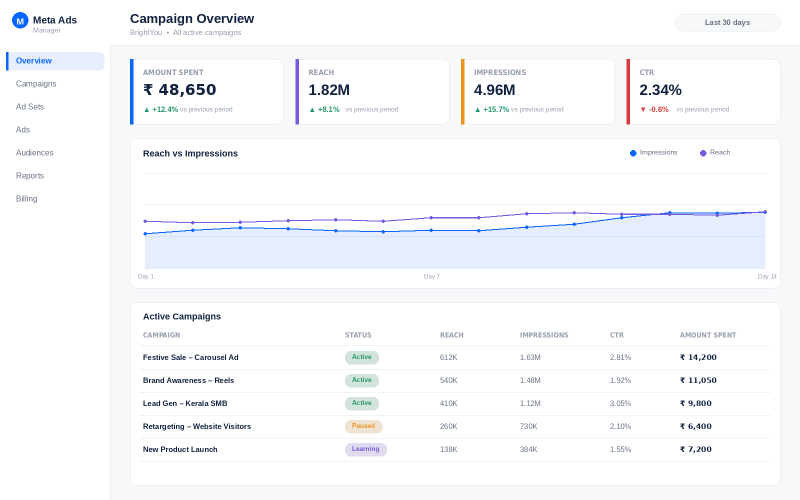Open New Product Launch campaign
800x500 pixels.
(180, 449)
